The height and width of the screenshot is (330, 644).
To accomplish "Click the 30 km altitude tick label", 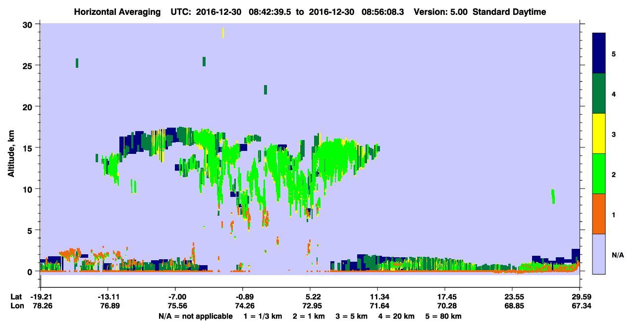I will pyautogui.click(x=29, y=25).
